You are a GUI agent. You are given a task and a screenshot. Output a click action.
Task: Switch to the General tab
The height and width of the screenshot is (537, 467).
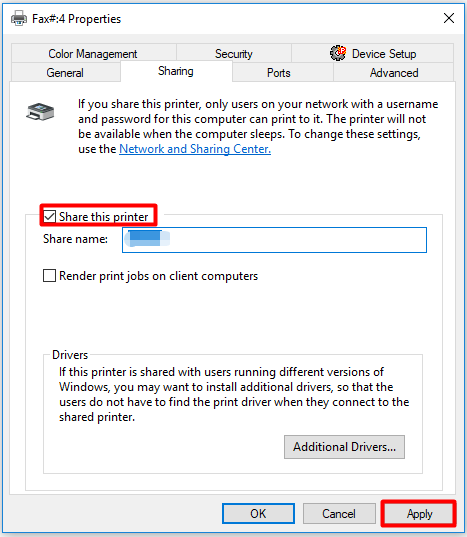(x=65, y=73)
